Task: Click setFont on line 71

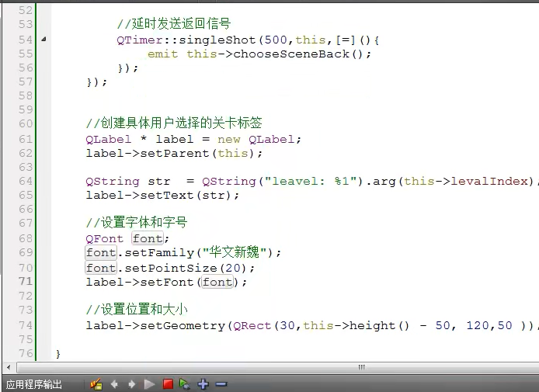Action: click(x=167, y=282)
